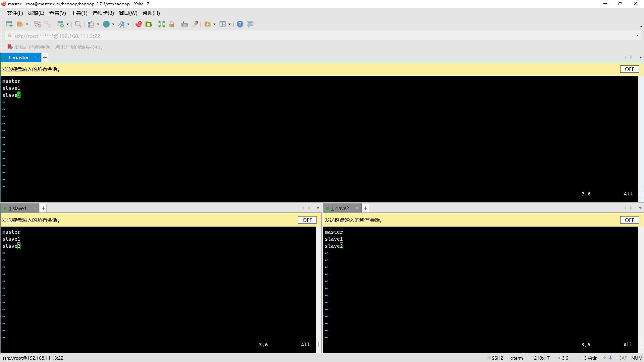Click the padlock Lock Screen icon

[172, 24]
